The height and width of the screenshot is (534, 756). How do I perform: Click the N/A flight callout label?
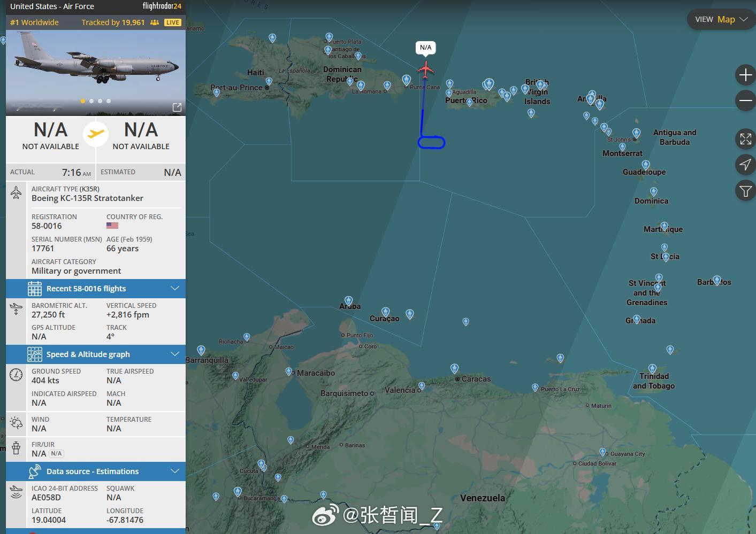click(426, 48)
